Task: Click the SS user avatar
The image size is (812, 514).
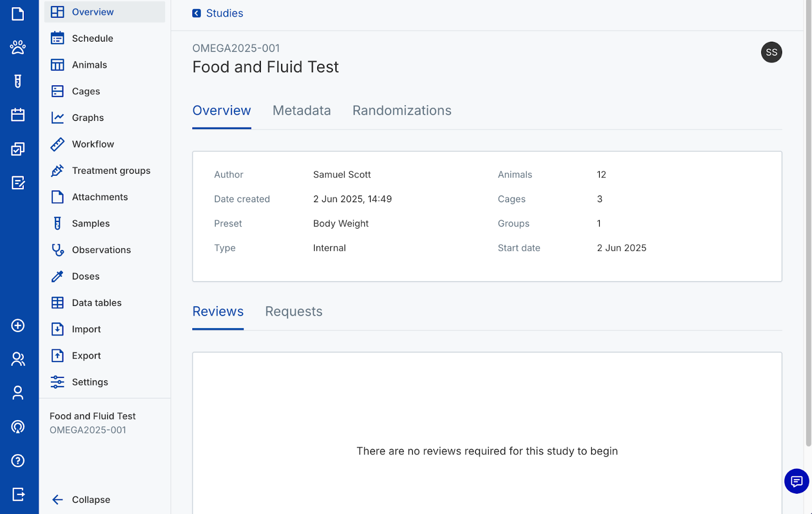Action: (771, 52)
